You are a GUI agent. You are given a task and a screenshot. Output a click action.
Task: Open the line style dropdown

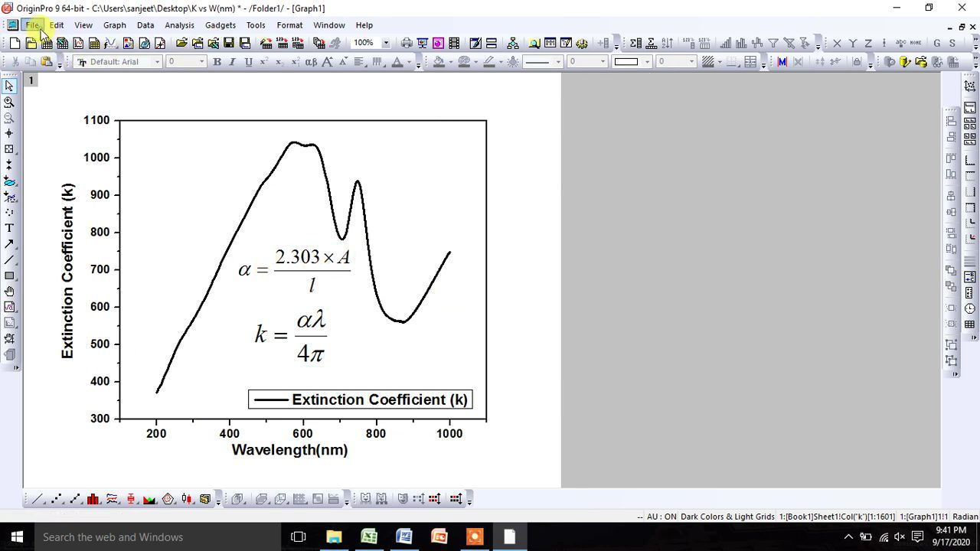[x=558, y=62]
